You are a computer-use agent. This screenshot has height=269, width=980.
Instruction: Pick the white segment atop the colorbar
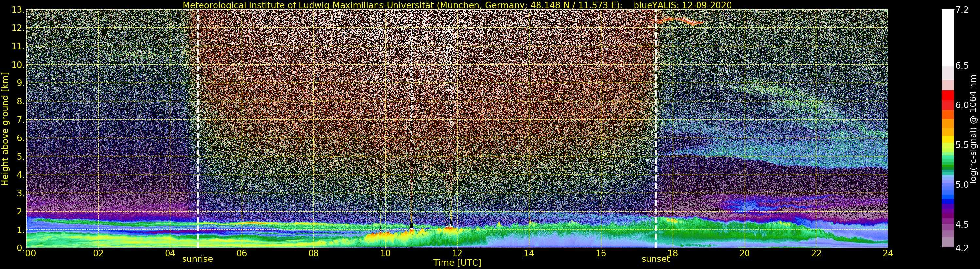948,38
